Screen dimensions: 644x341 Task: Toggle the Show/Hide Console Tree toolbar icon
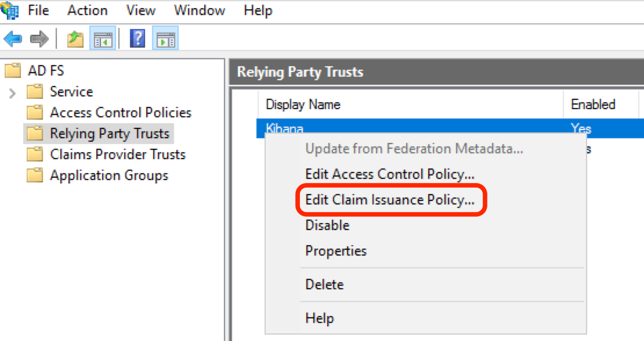103,38
